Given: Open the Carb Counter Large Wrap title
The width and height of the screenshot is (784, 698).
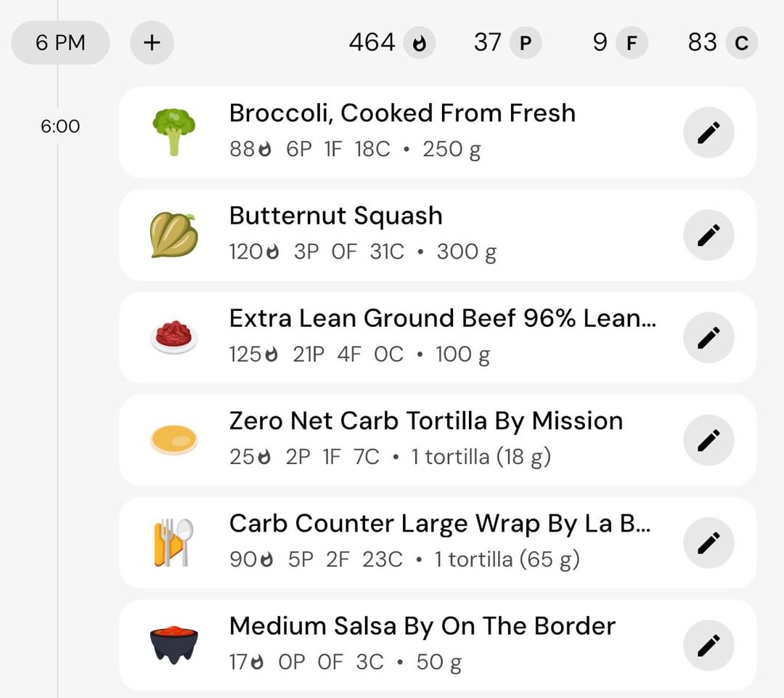Looking at the screenshot, I should point(440,524).
